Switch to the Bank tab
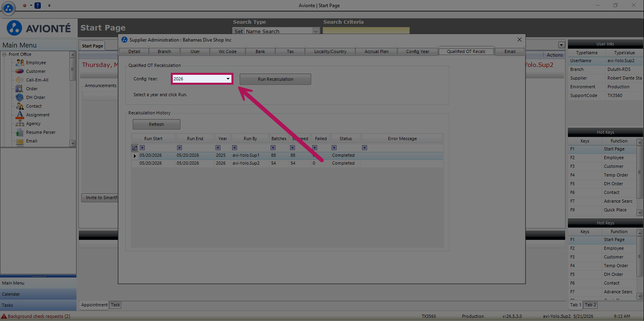Image resolution: width=644 pixels, height=321 pixels. pos(260,51)
